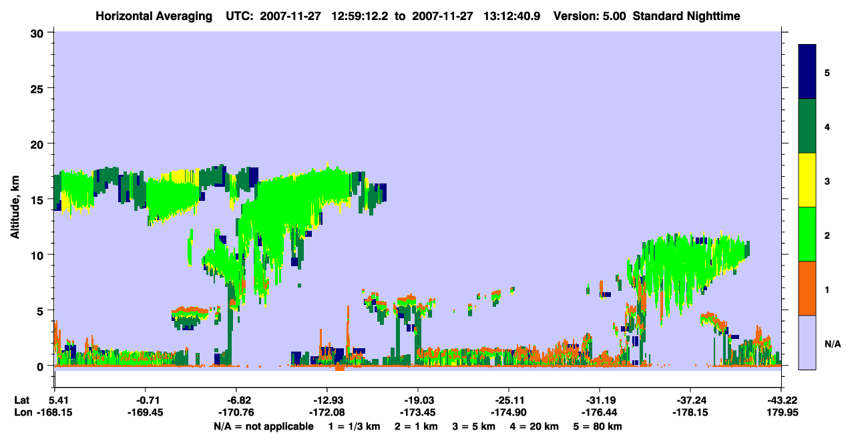Click latitude value -6.82
The width and height of the screenshot is (868, 445).
239,400
